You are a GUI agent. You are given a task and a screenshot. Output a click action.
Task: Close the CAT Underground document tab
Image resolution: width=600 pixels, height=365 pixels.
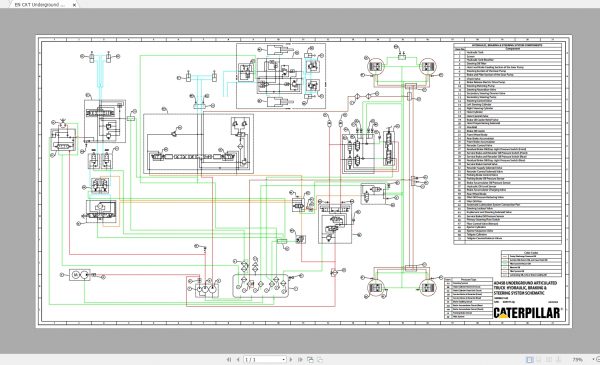[x=74, y=5]
